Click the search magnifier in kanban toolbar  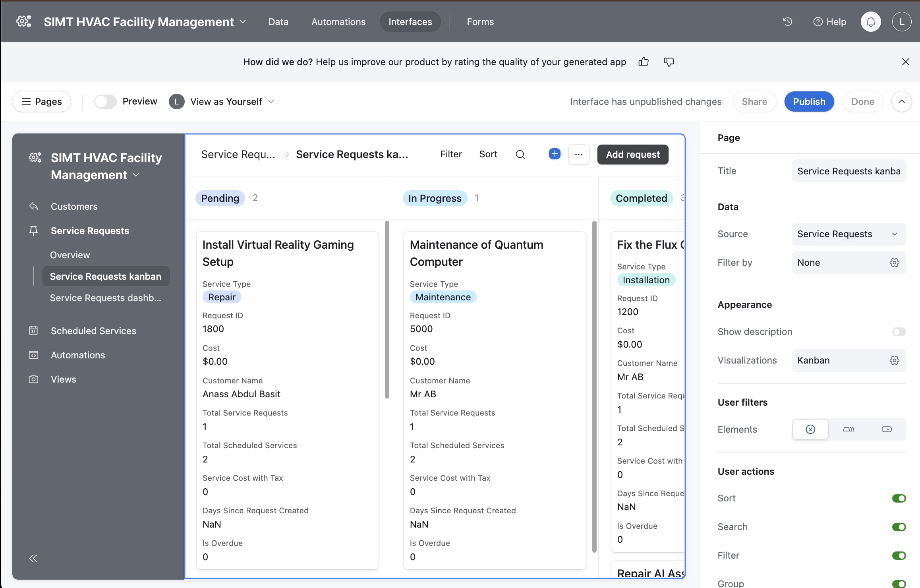520,154
